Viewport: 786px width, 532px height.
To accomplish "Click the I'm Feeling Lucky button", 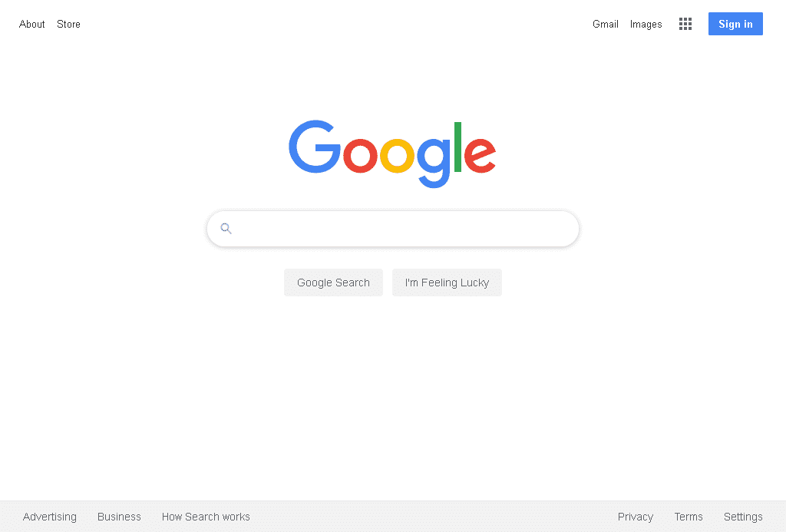I will (447, 283).
